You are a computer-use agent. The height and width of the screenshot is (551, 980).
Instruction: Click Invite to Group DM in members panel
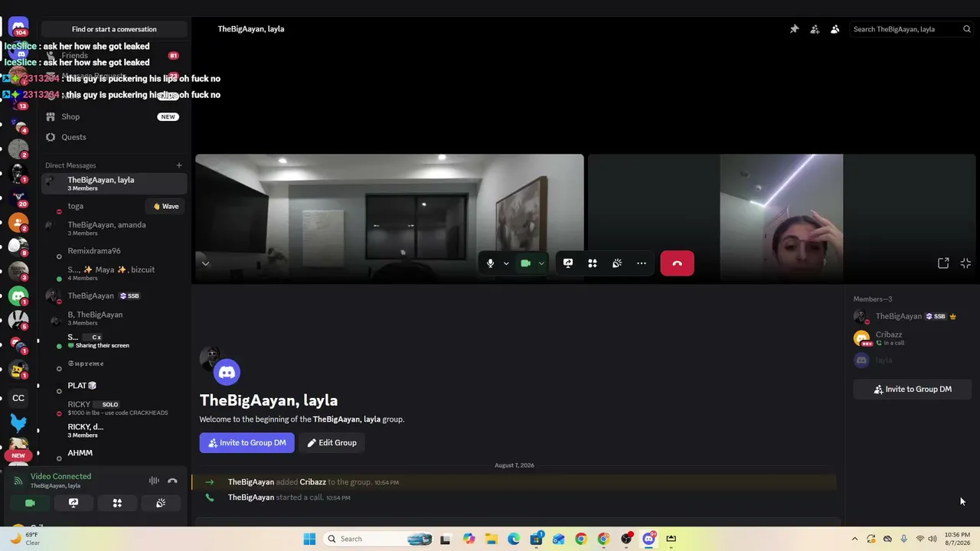pos(913,389)
